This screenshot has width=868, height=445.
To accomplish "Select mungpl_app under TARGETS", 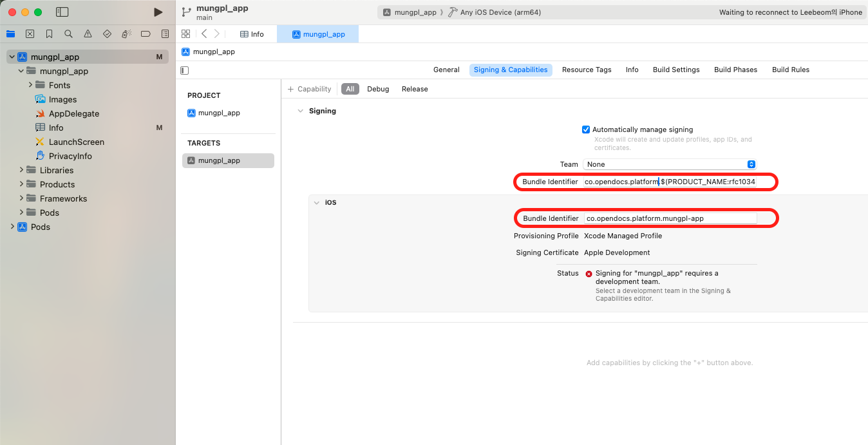I will coord(228,160).
